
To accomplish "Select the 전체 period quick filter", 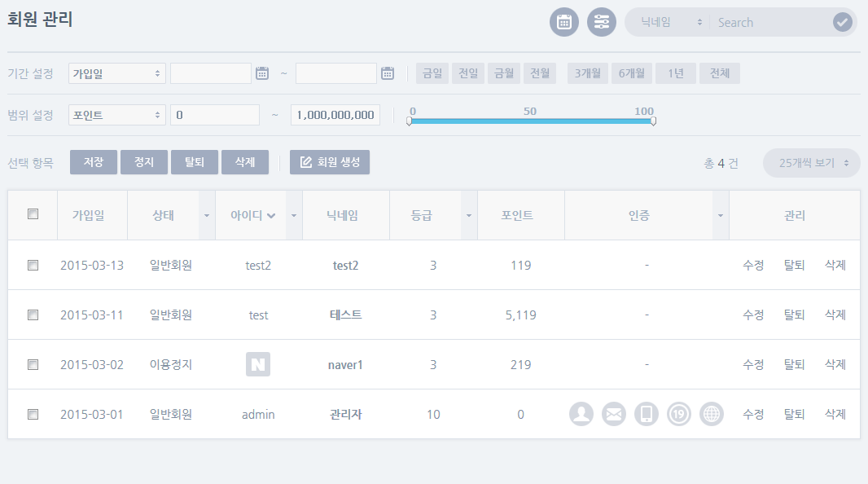I will tap(720, 73).
